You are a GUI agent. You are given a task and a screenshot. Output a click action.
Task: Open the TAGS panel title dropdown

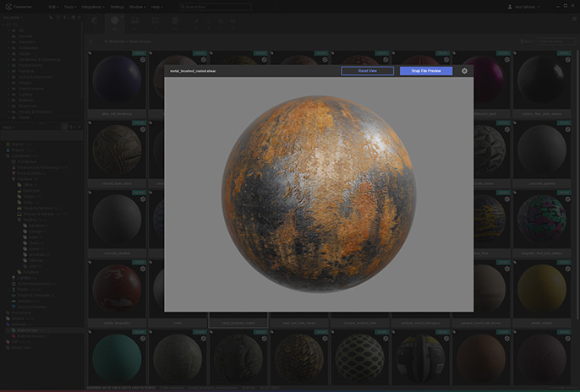click(x=8, y=127)
